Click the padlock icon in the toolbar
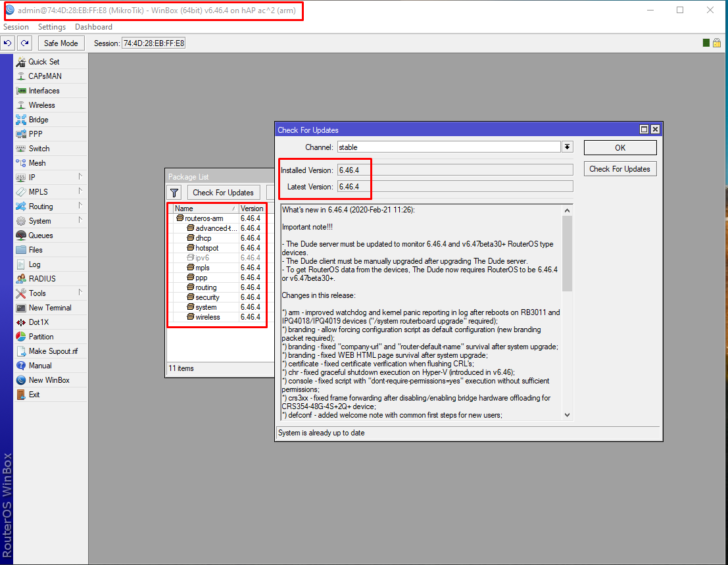The image size is (728, 565). (x=717, y=43)
